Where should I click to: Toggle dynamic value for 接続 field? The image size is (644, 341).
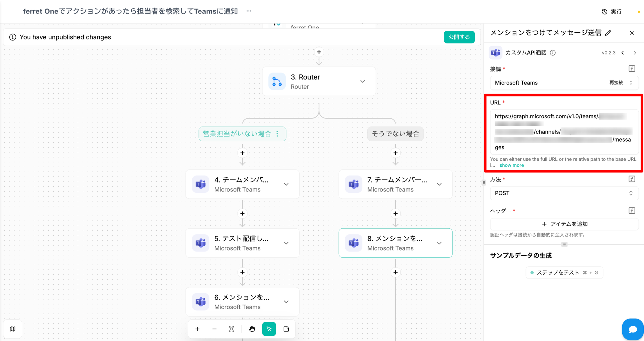[632, 69]
